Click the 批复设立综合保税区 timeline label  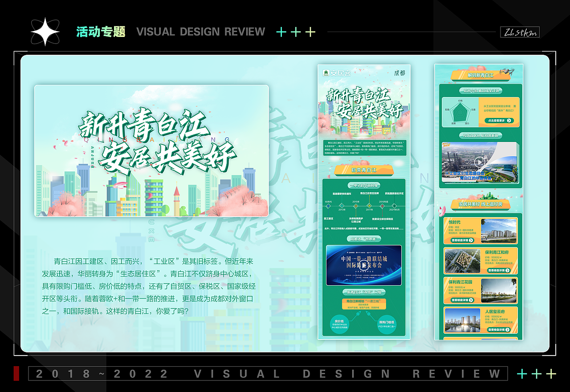pyautogui.click(x=383, y=219)
